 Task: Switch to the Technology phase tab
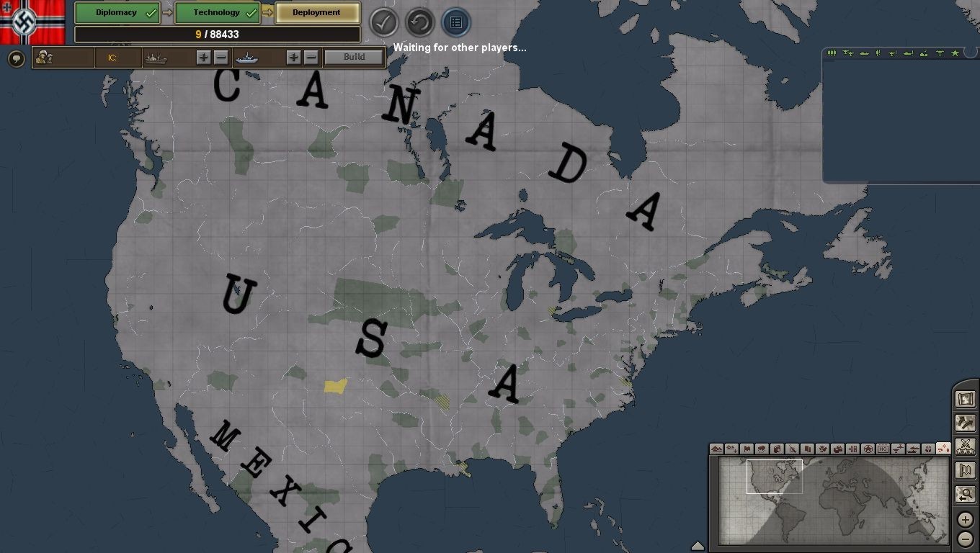[217, 13]
